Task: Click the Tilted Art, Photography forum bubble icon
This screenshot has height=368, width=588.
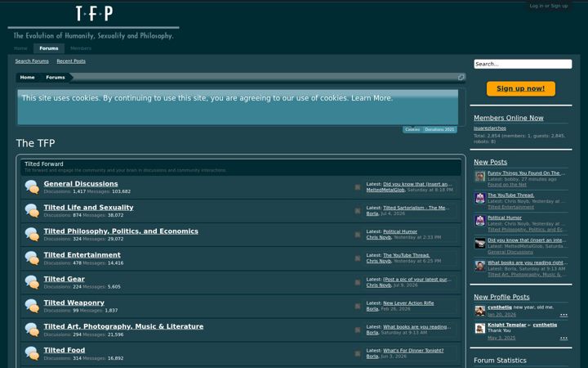Action: (x=32, y=330)
